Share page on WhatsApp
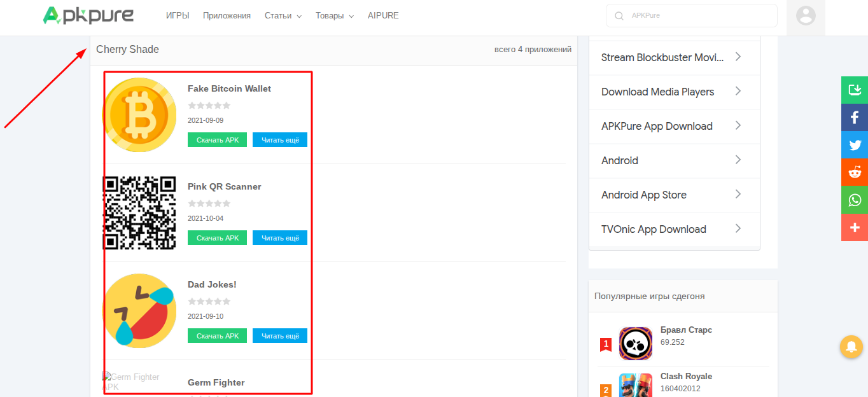The image size is (868, 397). 855,200
